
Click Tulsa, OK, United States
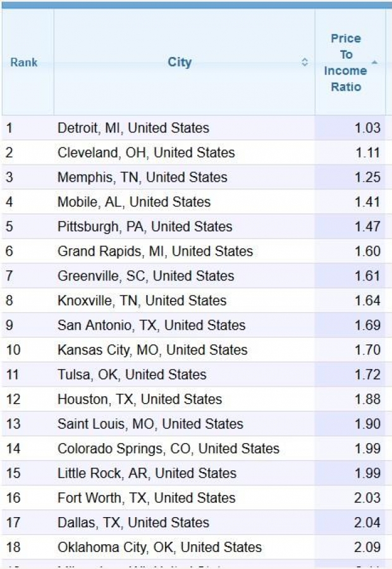coord(132,375)
